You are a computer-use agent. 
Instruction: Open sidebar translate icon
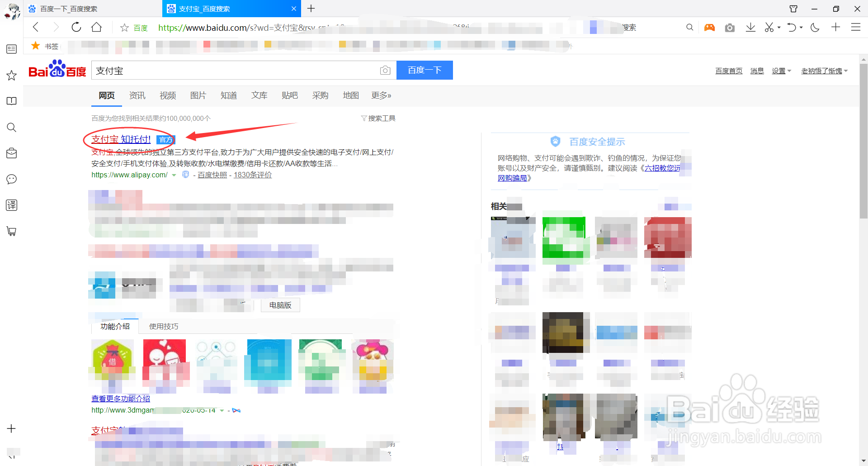click(12, 205)
